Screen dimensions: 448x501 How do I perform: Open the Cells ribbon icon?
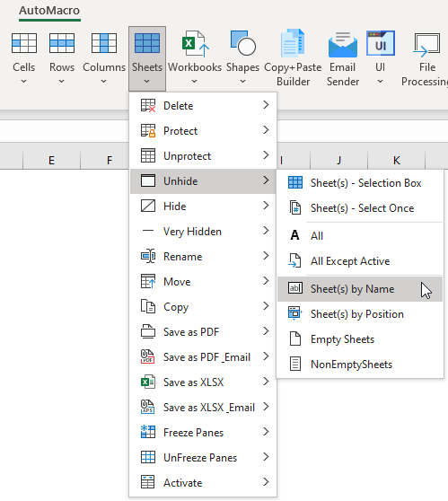pos(24,43)
